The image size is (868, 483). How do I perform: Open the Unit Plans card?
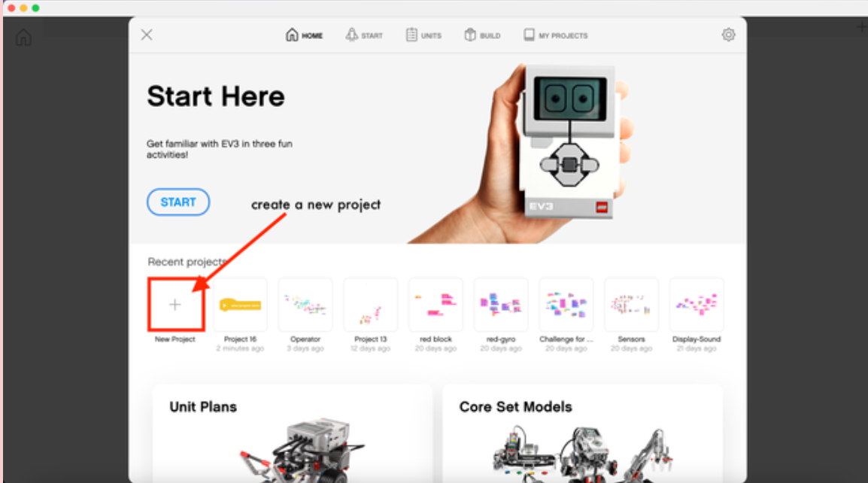point(293,433)
